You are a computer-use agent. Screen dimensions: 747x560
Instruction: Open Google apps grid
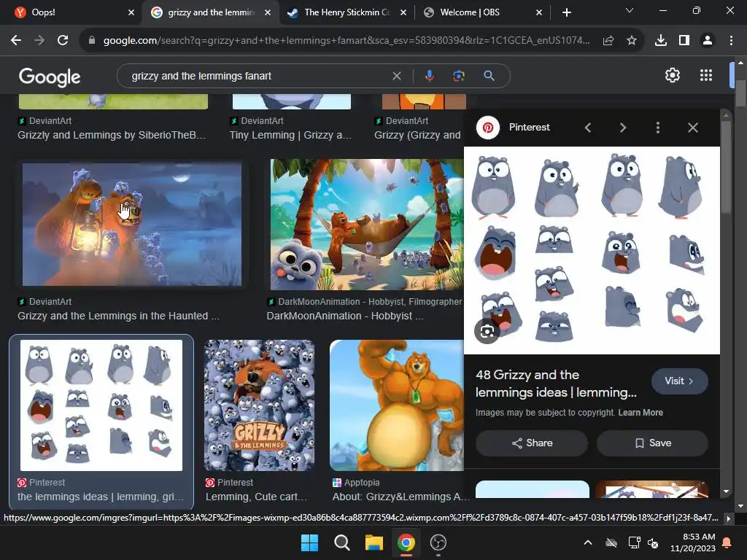[706, 75]
